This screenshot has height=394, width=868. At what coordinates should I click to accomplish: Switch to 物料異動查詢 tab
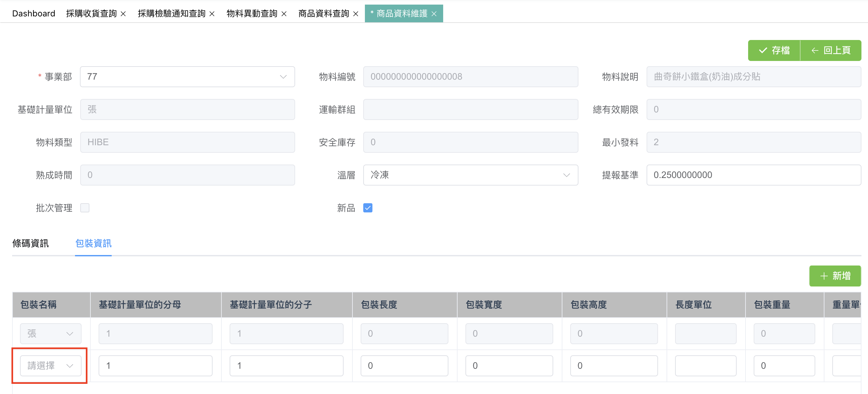252,13
